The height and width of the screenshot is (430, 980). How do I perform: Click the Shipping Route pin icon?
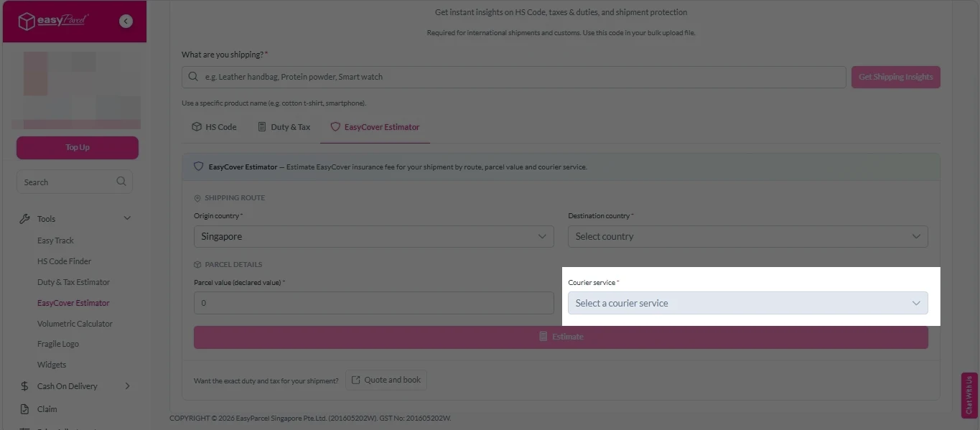point(197,198)
